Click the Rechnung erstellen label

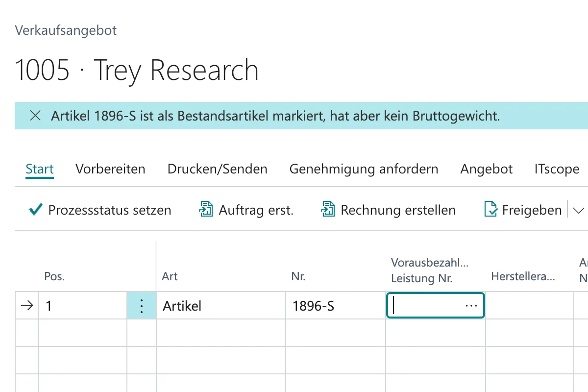398,210
